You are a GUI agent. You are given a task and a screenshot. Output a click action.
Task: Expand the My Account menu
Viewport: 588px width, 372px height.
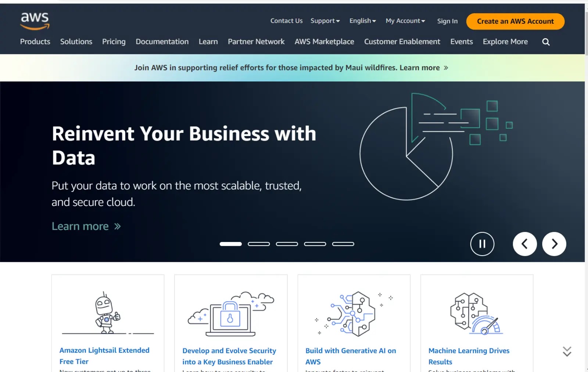tap(405, 21)
